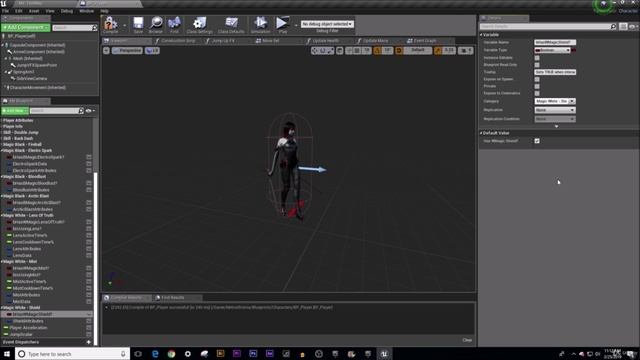This screenshot has height=360, width=640.
Task: Switch to Update Health tab
Action: click(x=325, y=41)
